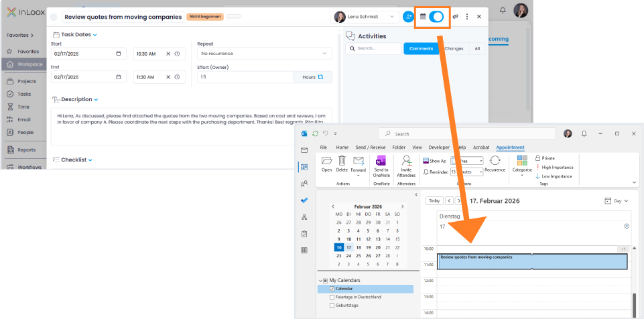Switch to the All tab in Activities

[x=477, y=48]
